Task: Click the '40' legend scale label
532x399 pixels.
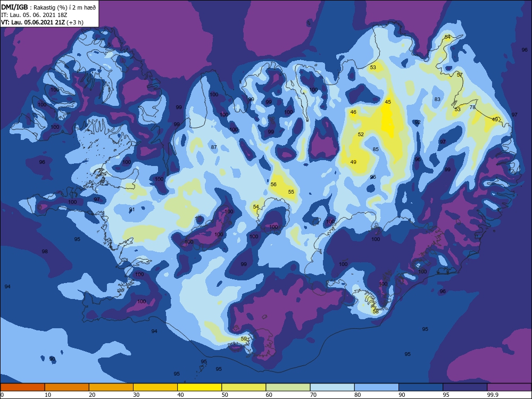Action: [180, 395]
